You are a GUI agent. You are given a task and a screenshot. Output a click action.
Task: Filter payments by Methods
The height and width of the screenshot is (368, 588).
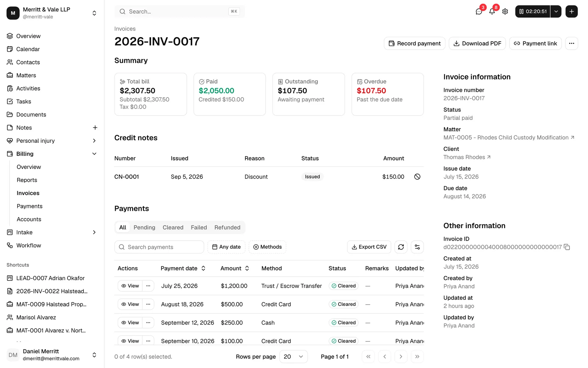click(x=268, y=247)
